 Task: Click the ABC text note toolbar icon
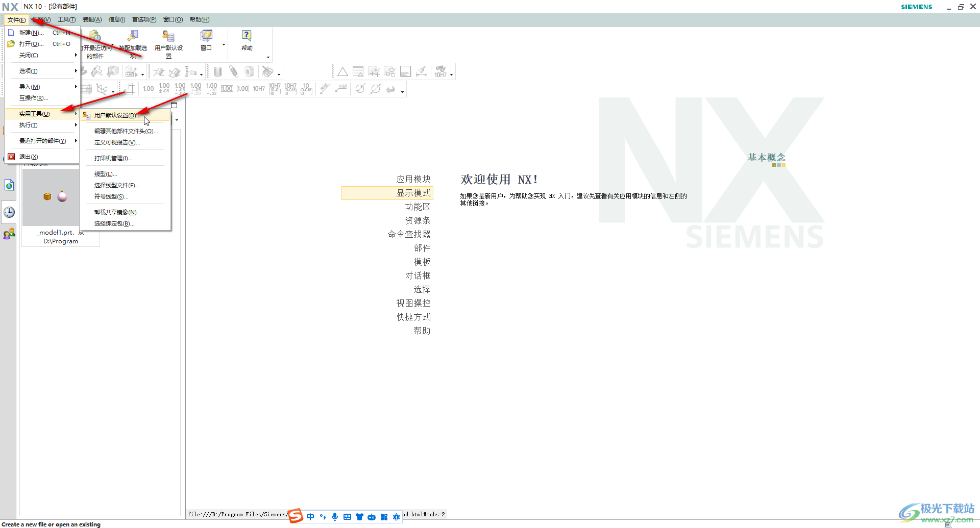[x=131, y=72]
